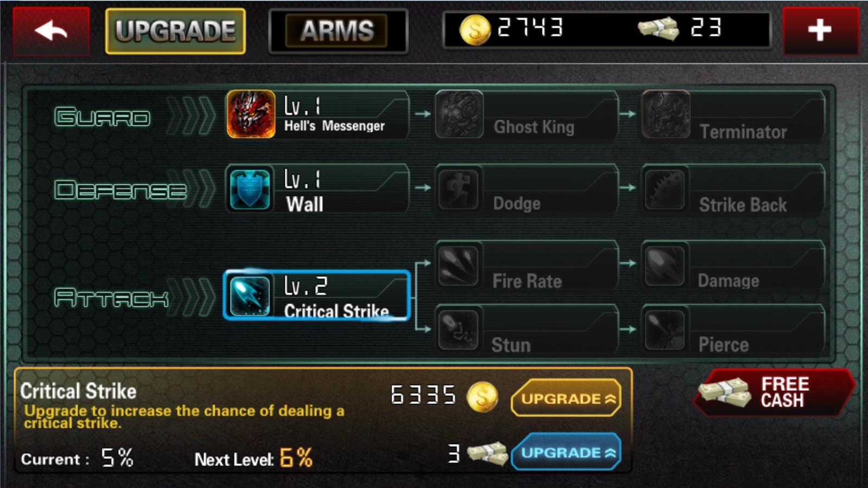Select the locked Dodge skill icon
The image size is (868, 488).
tap(458, 189)
